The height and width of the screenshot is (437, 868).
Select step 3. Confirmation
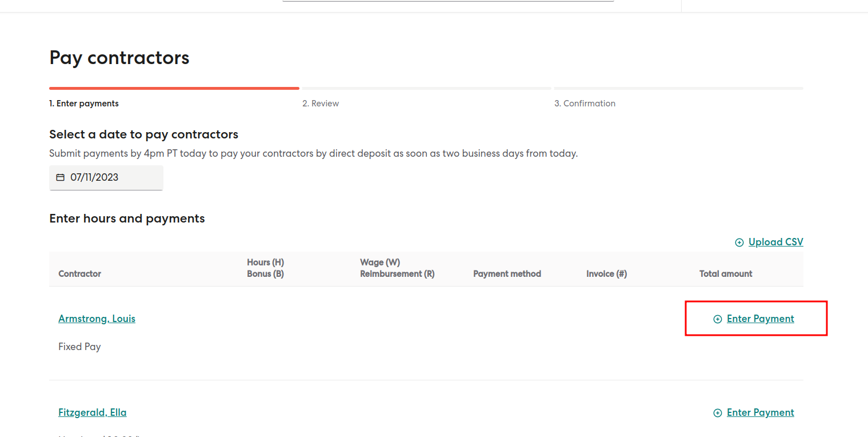pos(585,104)
